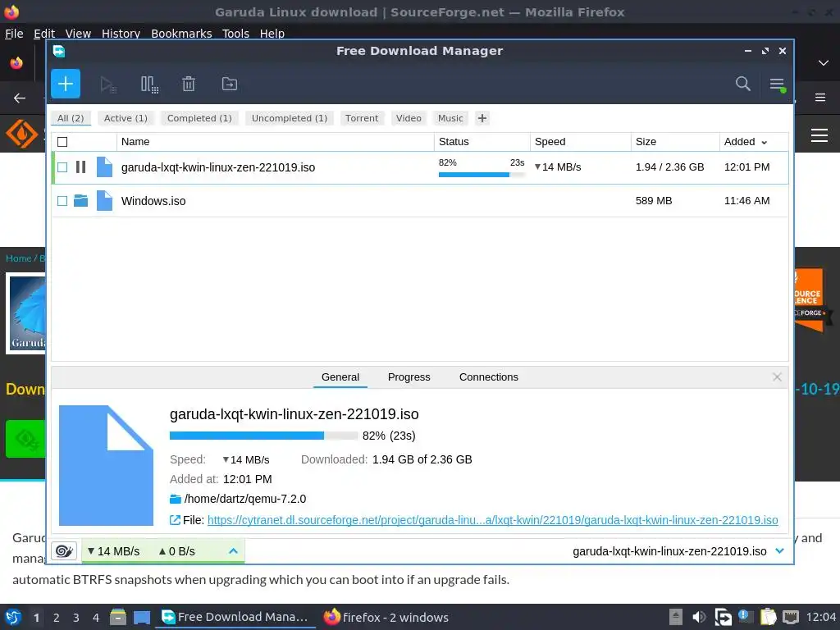Open the external link icon beside File
The height and width of the screenshot is (630, 840).
pyautogui.click(x=175, y=519)
